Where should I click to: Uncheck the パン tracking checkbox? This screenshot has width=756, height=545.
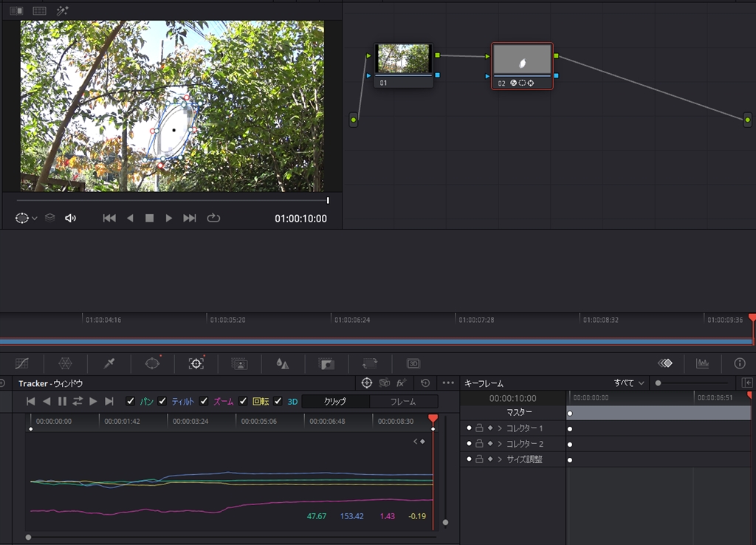click(x=131, y=401)
